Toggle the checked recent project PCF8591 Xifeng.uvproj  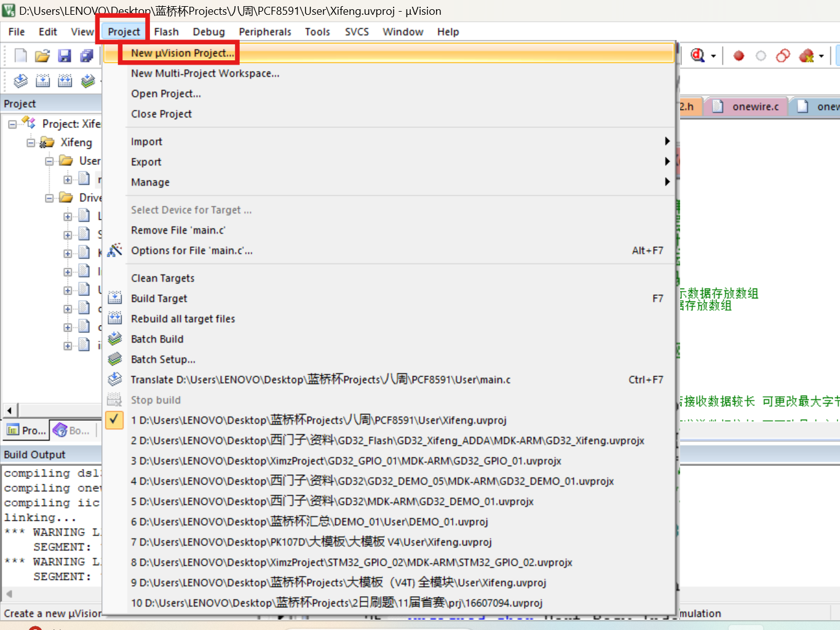coord(115,420)
